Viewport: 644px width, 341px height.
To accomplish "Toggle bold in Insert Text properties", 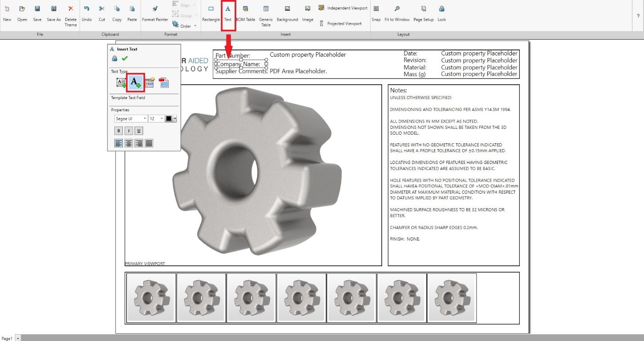I will [x=118, y=131].
